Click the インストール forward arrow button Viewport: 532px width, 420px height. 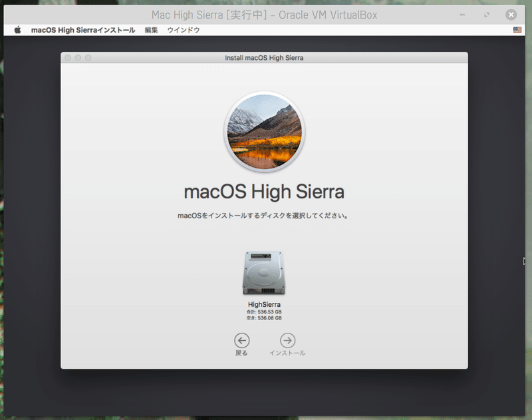[x=287, y=340]
